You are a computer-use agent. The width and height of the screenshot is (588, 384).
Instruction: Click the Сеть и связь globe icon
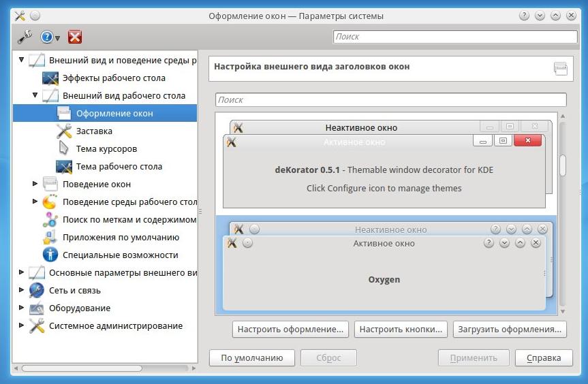37,290
